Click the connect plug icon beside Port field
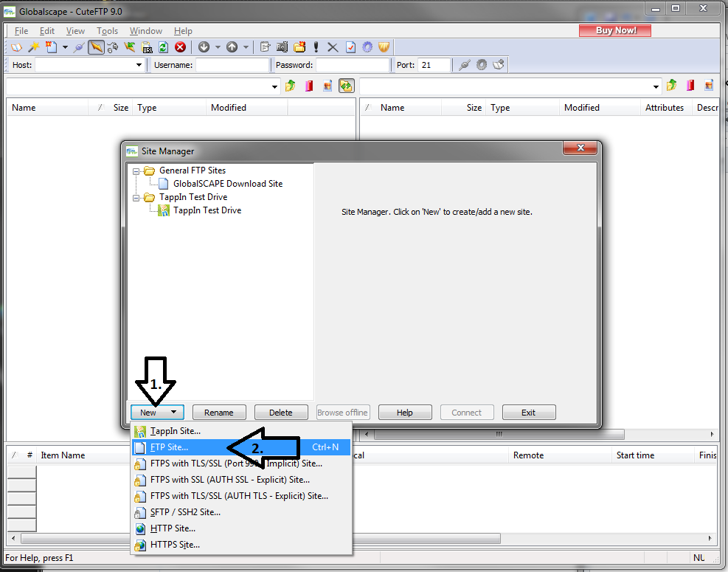The height and width of the screenshot is (572, 728). 464,65
